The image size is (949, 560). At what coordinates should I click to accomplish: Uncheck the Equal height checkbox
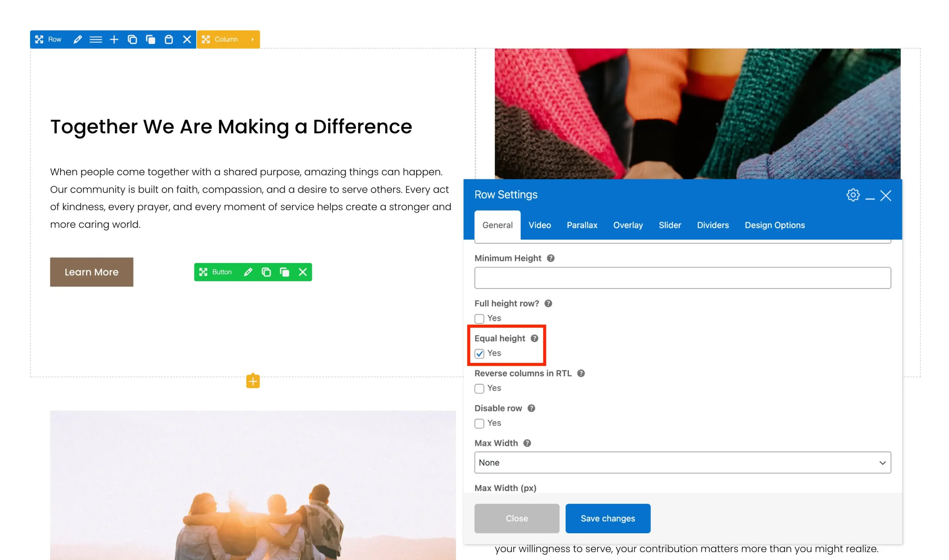point(479,354)
